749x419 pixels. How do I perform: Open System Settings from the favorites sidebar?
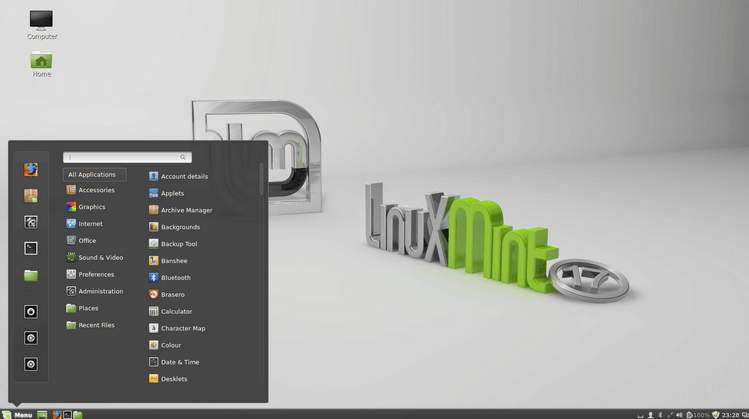(31, 222)
